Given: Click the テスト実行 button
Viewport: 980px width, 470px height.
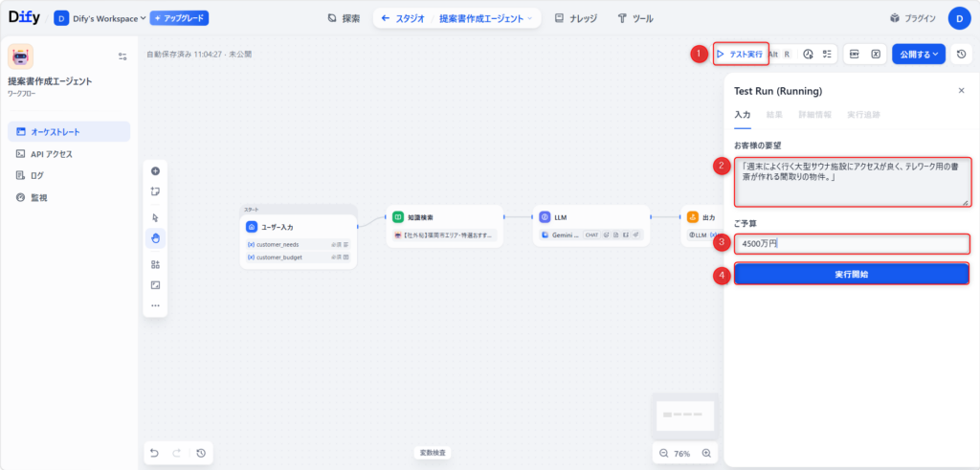Looking at the screenshot, I should [740, 55].
